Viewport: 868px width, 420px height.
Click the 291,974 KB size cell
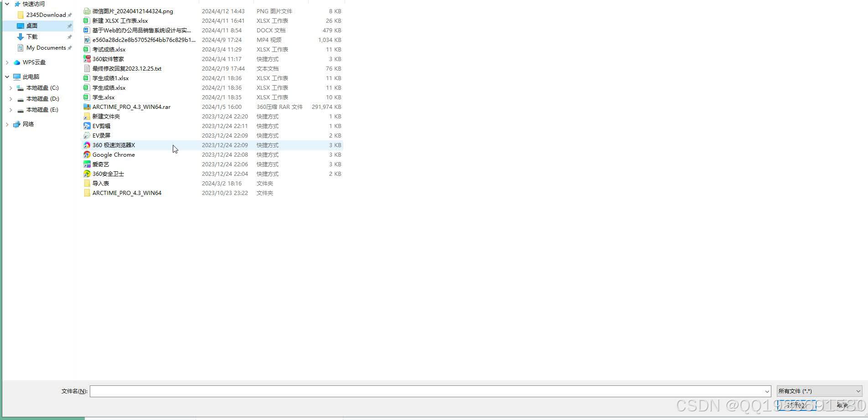tap(326, 107)
